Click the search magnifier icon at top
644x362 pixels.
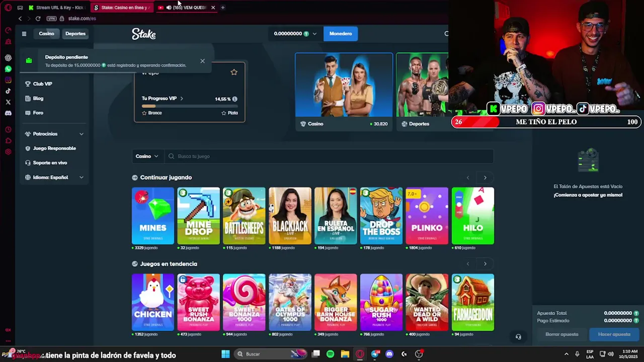pos(446,34)
